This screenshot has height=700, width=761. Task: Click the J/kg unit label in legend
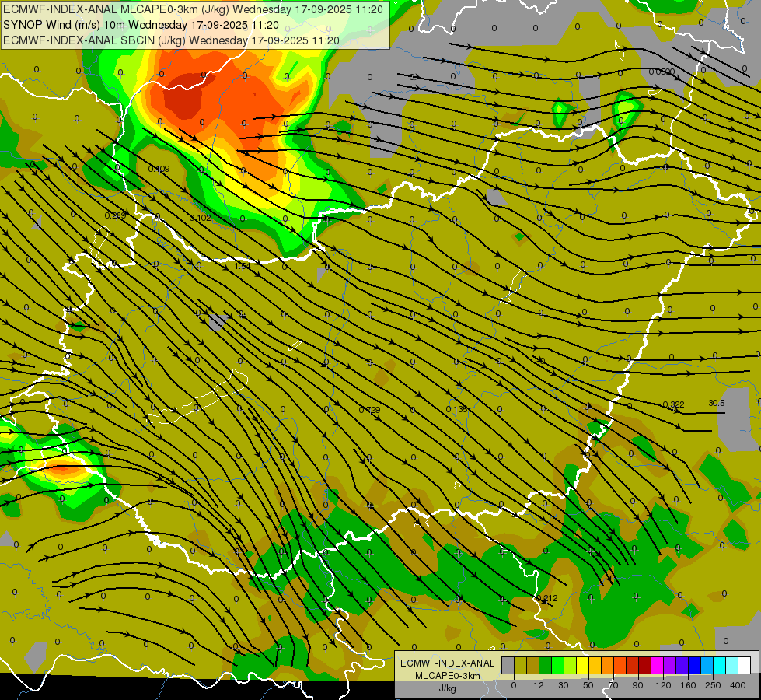click(447, 688)
